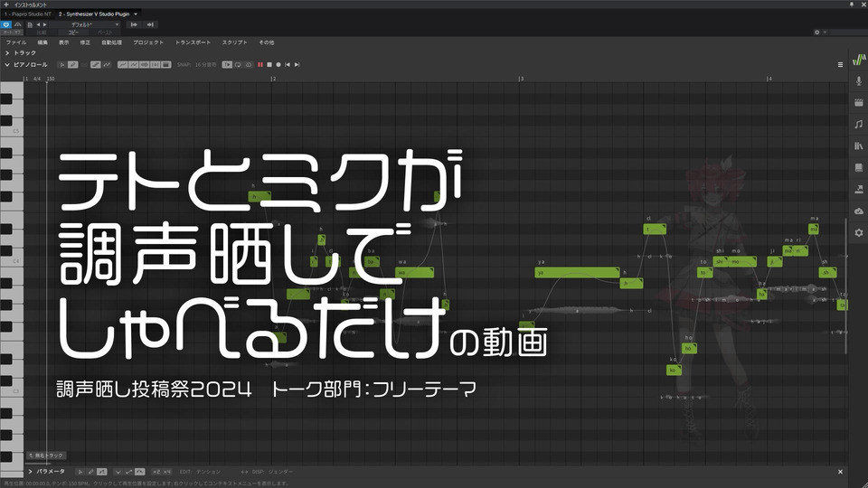Screen dimensions: 868x488
Task: Click the parameter panel down-chevron button
Action: coord(118,472)
